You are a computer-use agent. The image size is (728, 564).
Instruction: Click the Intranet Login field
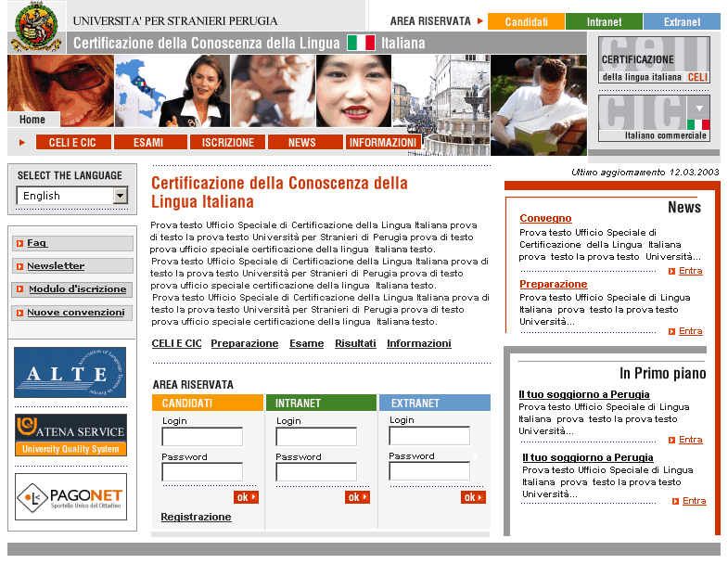pyautogui.click(x=316, y=437)
